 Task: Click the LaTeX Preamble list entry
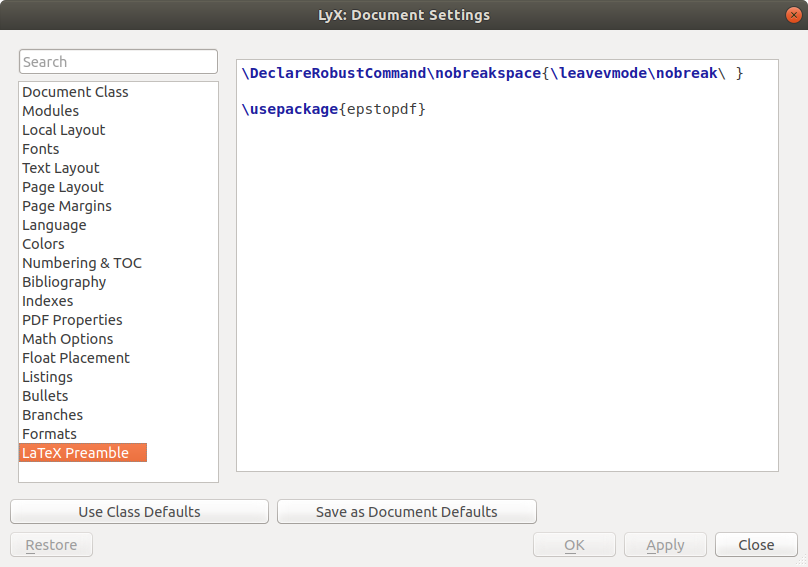point(76,453)
